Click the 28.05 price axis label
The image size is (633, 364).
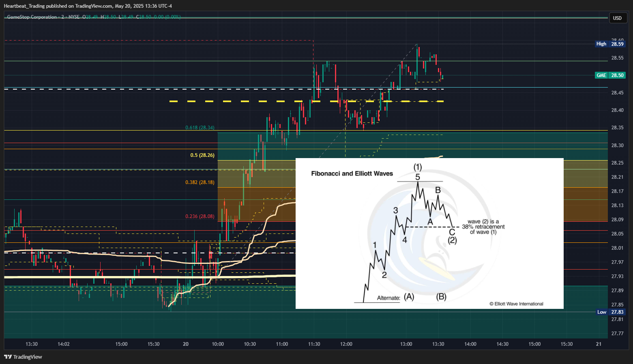(618, 234)
